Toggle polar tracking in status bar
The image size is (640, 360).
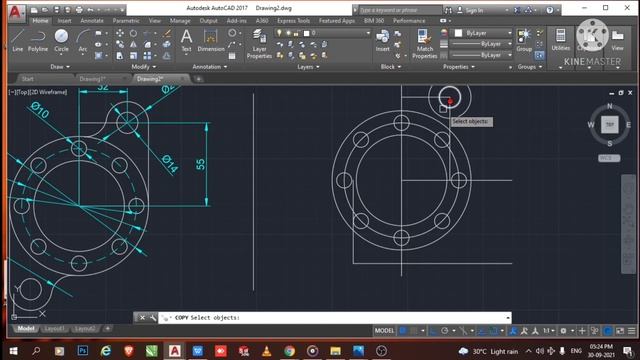[444, 331]
